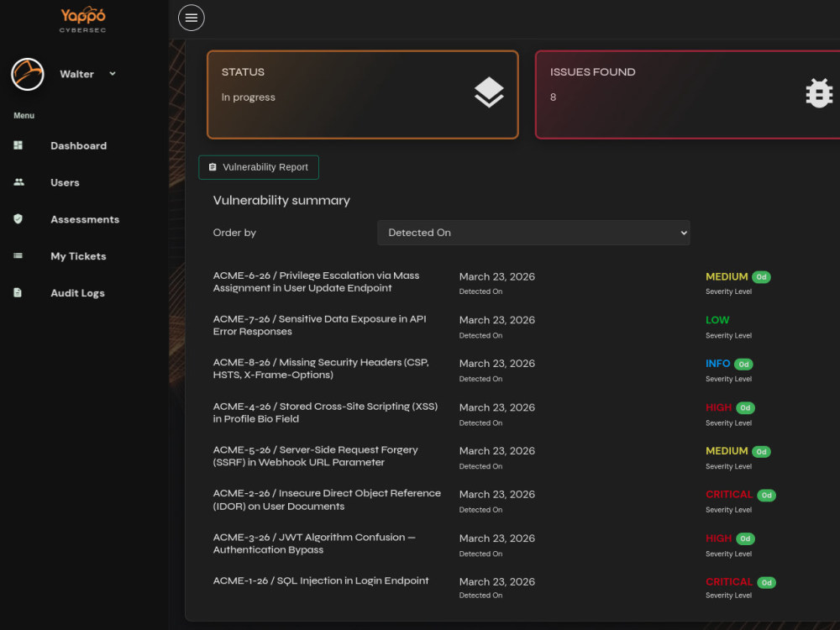
Task: Click the Users people icon
Action: click(x=18, y=182)
